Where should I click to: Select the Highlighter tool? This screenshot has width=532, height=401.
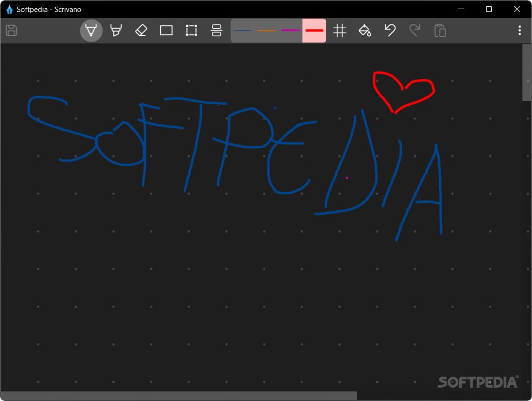(x=116, y=31)
